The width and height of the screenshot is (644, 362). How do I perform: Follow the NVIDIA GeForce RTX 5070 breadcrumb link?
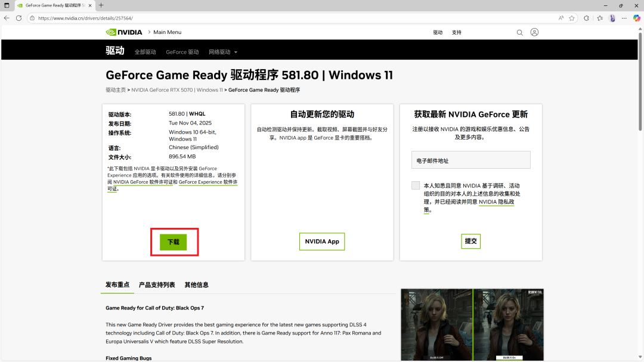[177, 90]
